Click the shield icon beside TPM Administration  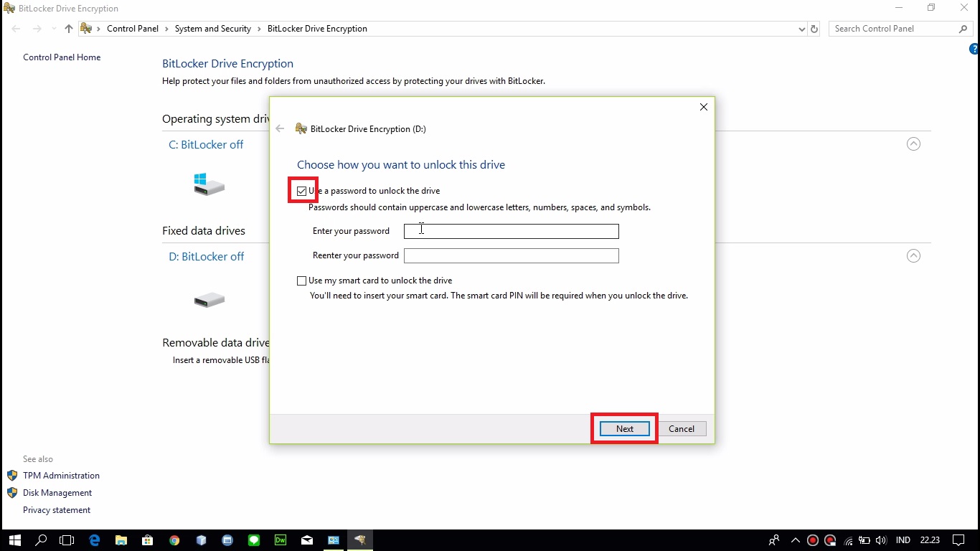[x=12, y=476]
